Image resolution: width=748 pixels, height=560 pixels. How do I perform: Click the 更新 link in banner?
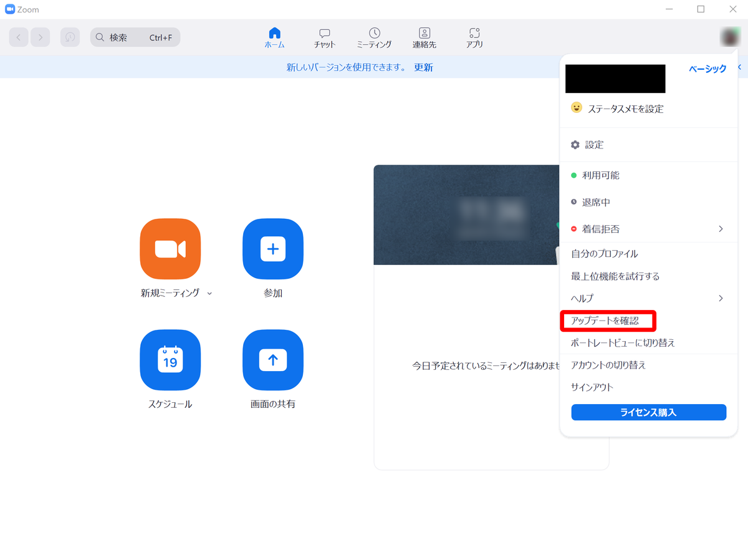[423, 67]
